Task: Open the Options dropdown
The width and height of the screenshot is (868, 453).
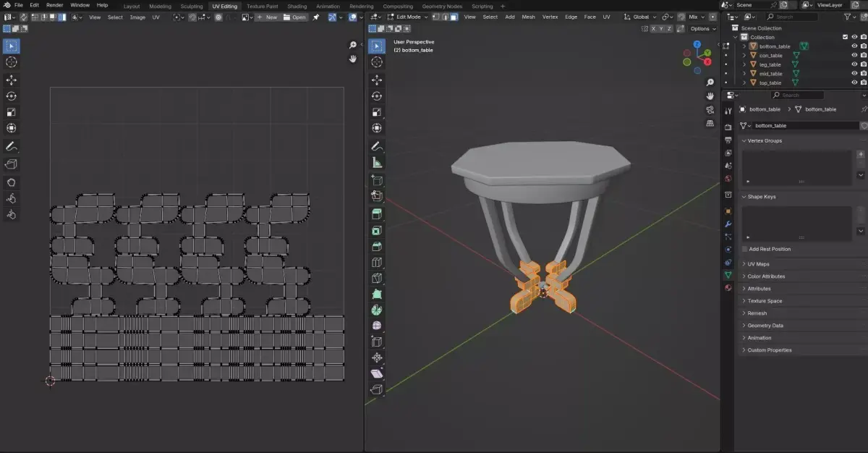Action: (x=702, y=29)
